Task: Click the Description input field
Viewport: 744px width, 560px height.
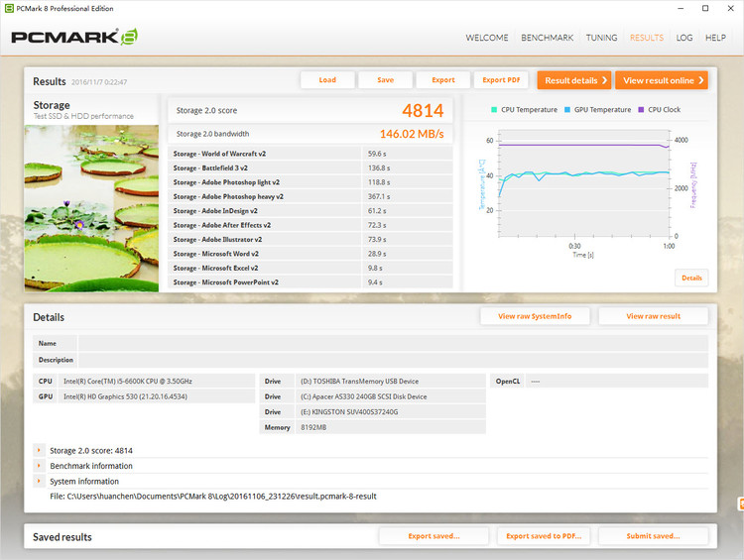Action: click(x=394, y=360)
